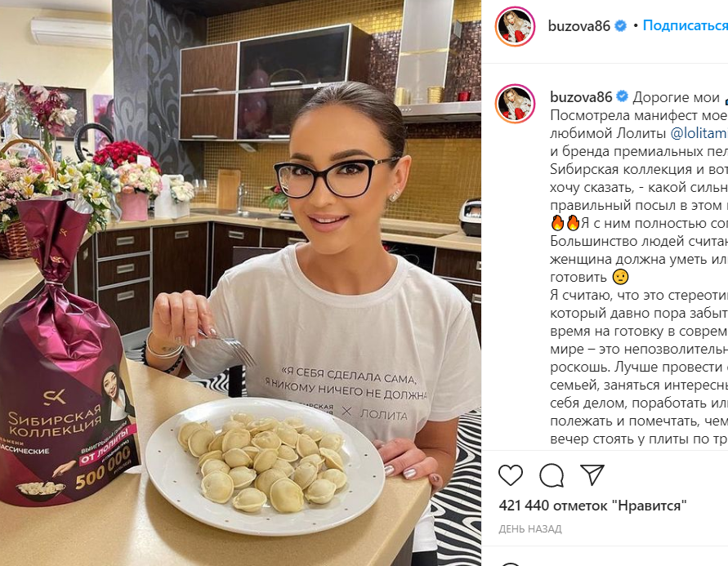Click the ДЕНЬ НАЗАД timestamp

pyautogui.click(x=530, y=529)
